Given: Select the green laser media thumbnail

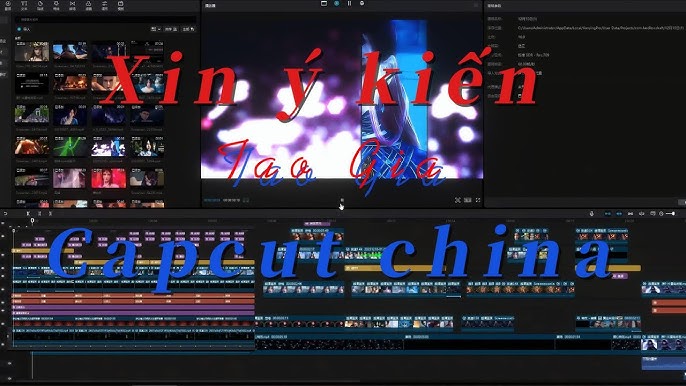Looking at the screenshot, I should click(70, 147).
